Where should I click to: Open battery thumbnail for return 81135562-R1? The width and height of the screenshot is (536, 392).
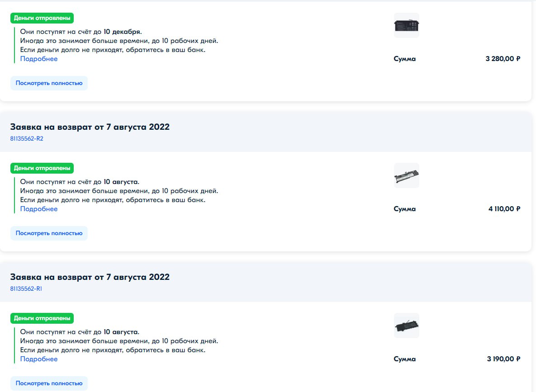[407, 326]
